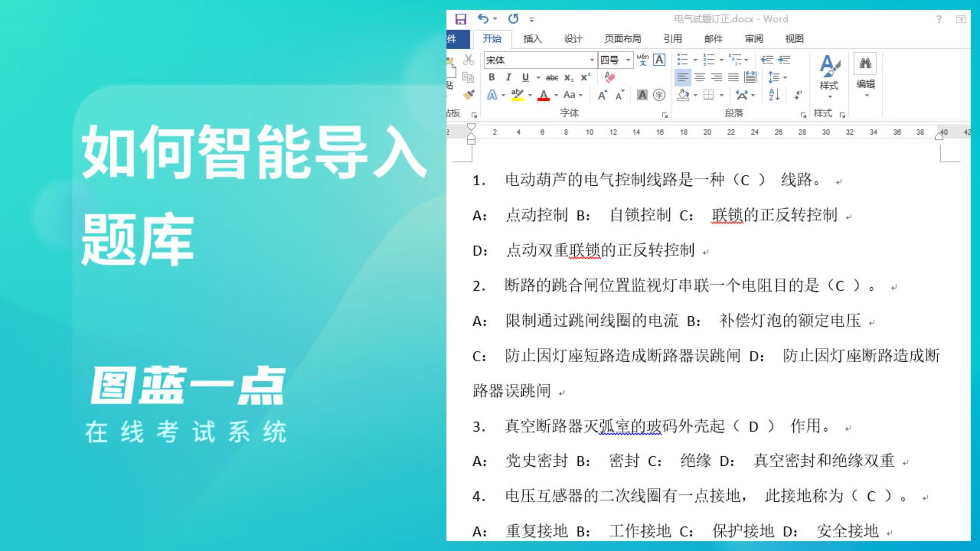980x551 pixels.
Task: Open the 字体 font dialog launcher
Action: 665,115
